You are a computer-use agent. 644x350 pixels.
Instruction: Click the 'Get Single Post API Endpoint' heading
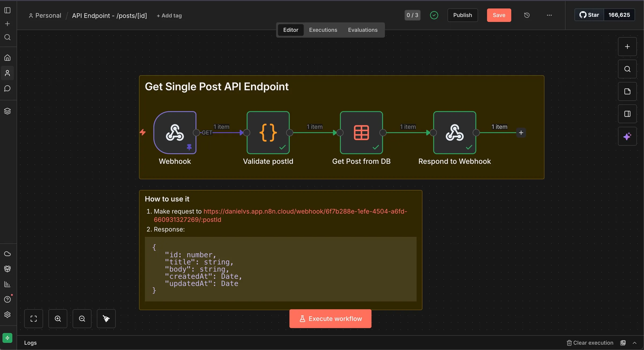[217, 87]
